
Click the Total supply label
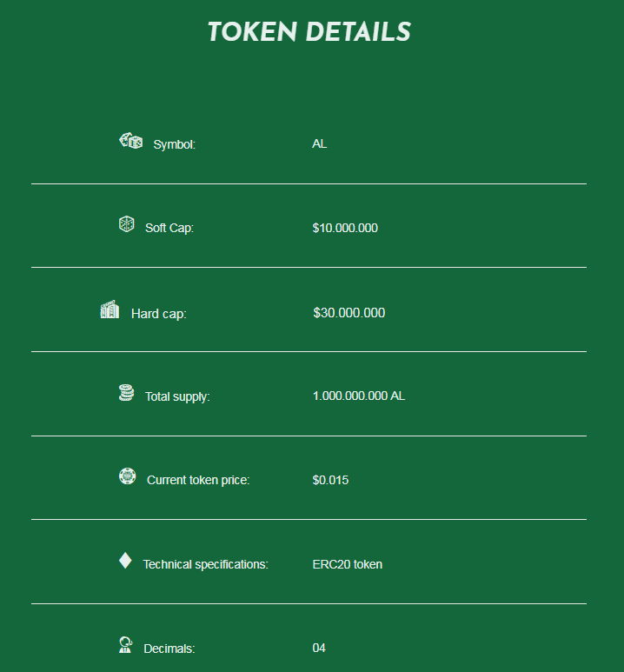[x=177, y=397]
